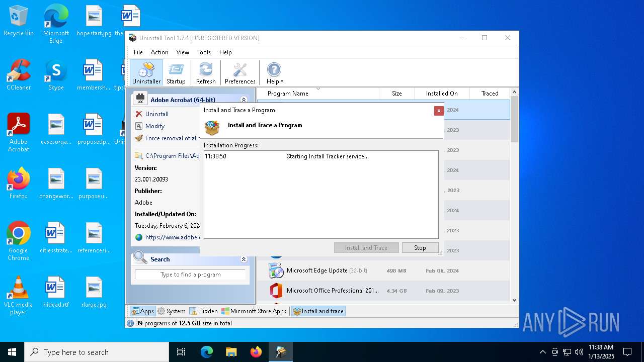Switch to the Apps tab

coord(142,311)
